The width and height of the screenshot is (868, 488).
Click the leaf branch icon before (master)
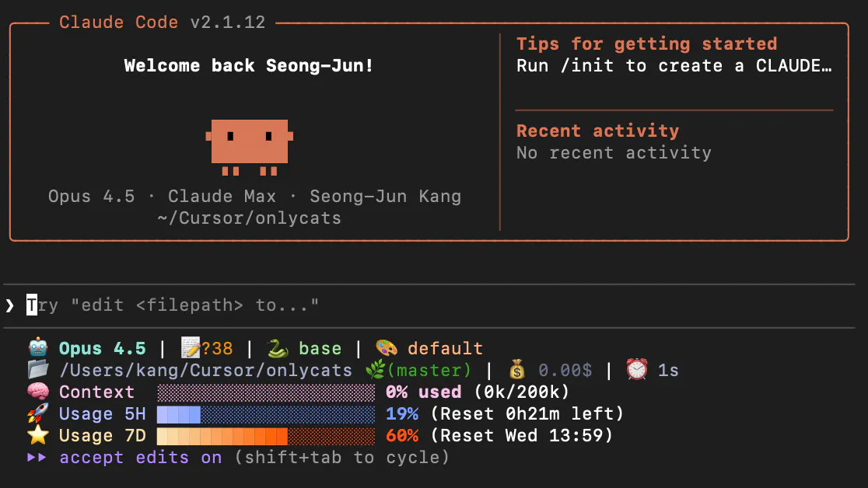click(x=376, y=370)
